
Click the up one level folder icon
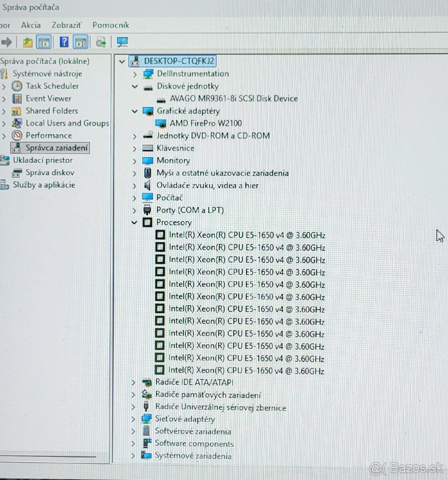tap(27, 42)
